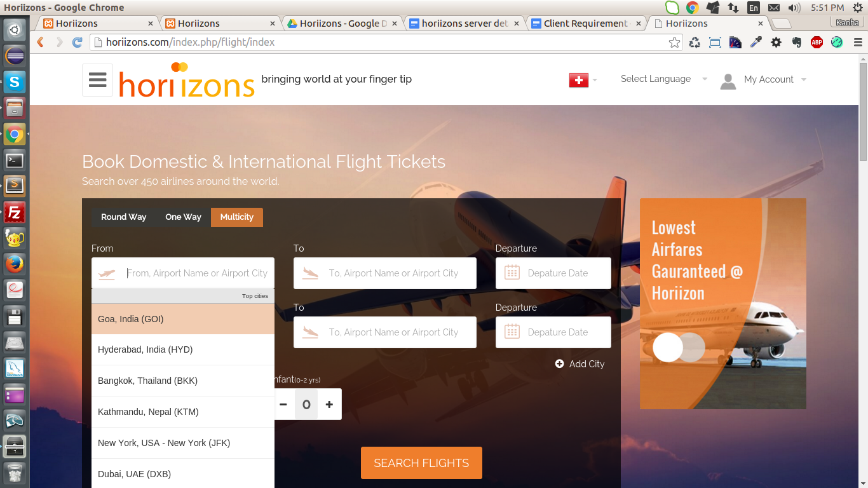Click the recycle extension icon in Chrome toolbar
The width and height of the screenshot is (868, 488).
coord(695,43)
